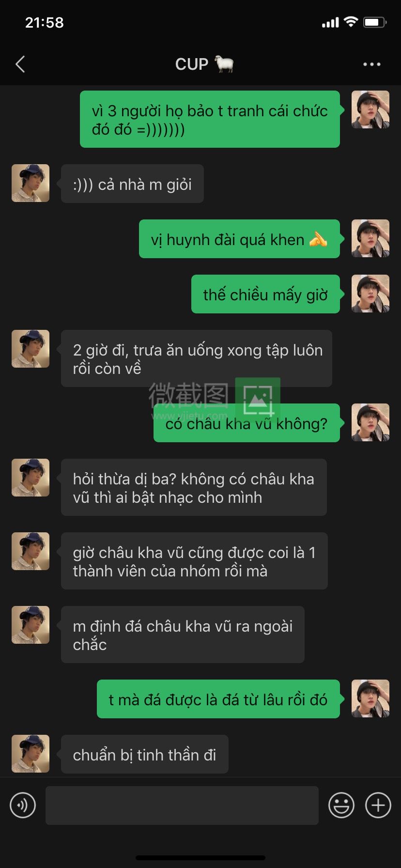Tap the voice message icon

[23, 805]
